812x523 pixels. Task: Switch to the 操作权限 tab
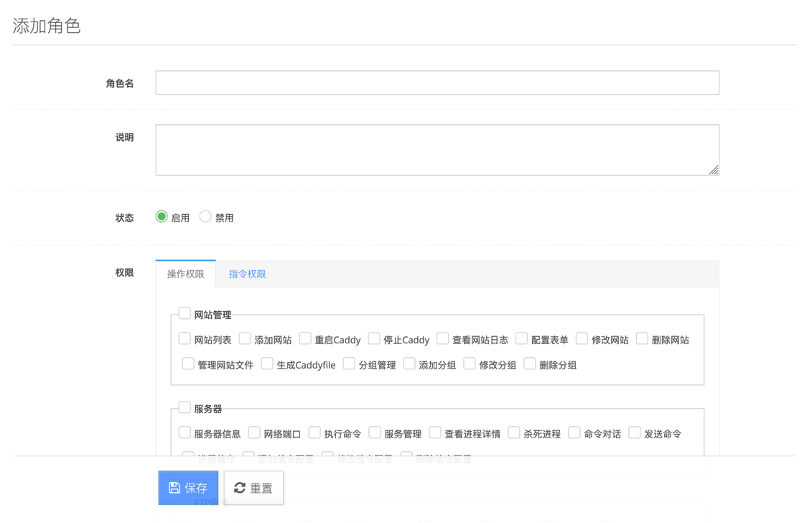tap(185, 273)
